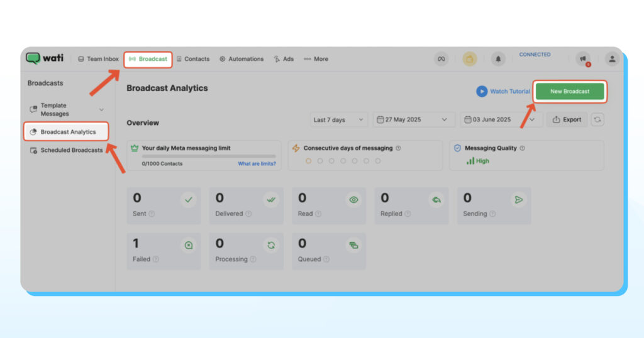
Task: Expand the Template Messages section
Action: 101,109
